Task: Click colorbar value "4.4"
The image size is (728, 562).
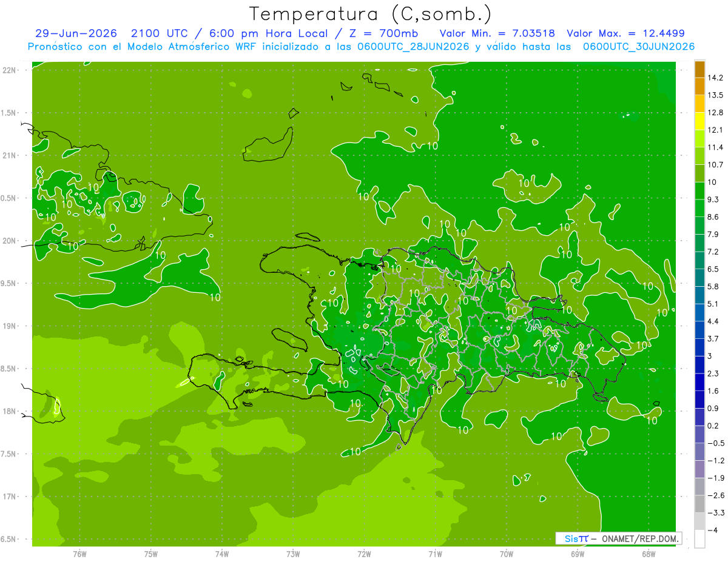Action: pyautogui.click(x=713, y=321)
